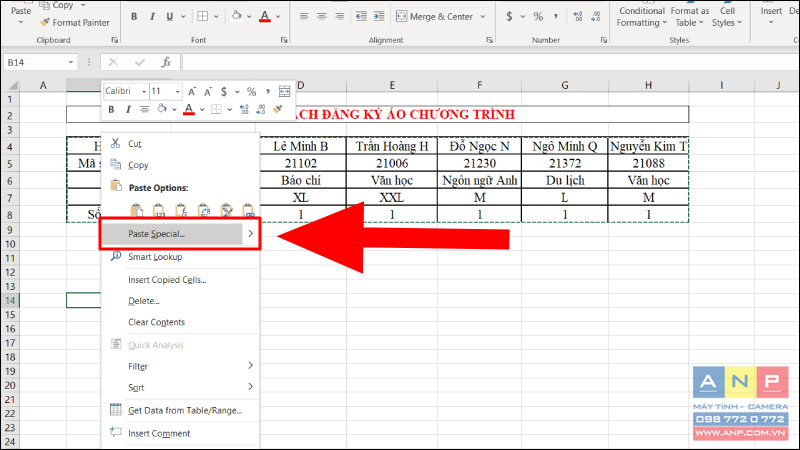Toggle Italic in the ribbon Font group
The height and width of the screenshot is (450, 800).
pos(152,17)
